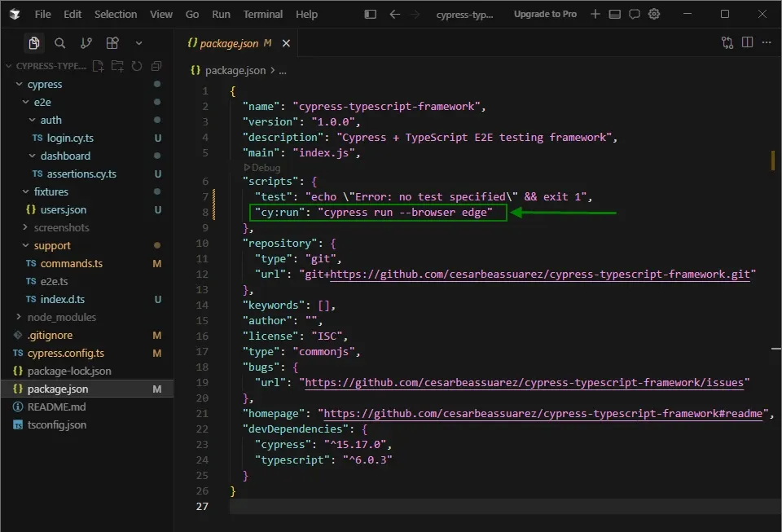Open the Terminal menu
Viewport: 782px width, 532px height.
263,14
